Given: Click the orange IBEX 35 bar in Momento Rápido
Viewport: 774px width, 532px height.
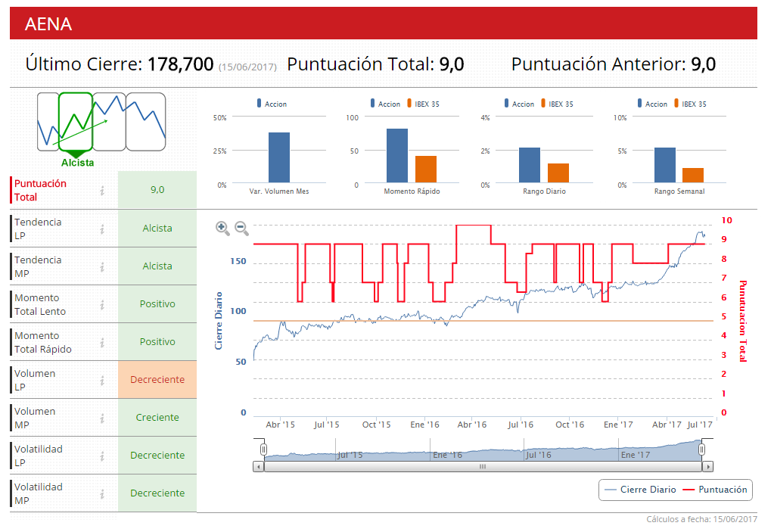Looking at the screenshot, I should pyautogui.click(x=425, y=170).
